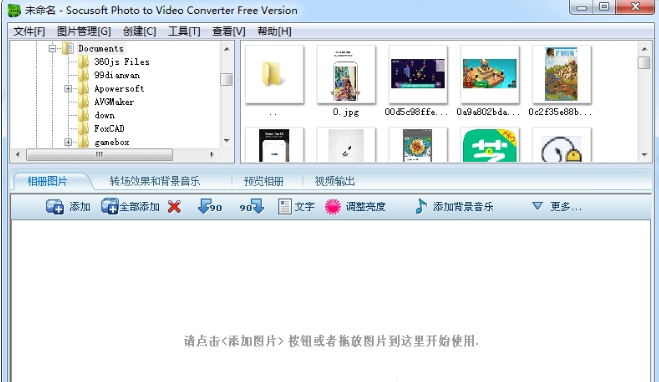659x382 pixels.
Task: Click folder tree horizontal scroll left arrow
Action: pos(18,154)
